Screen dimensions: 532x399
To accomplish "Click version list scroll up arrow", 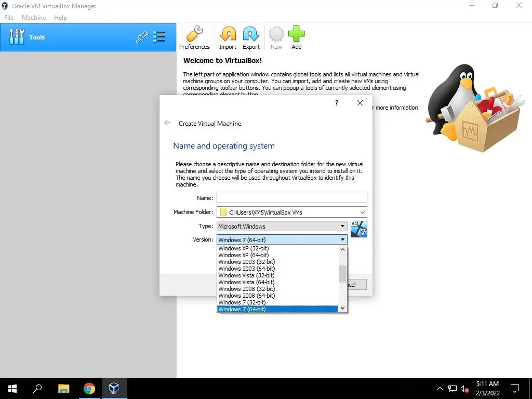I will pyautogui.click(x=343, y=249).
